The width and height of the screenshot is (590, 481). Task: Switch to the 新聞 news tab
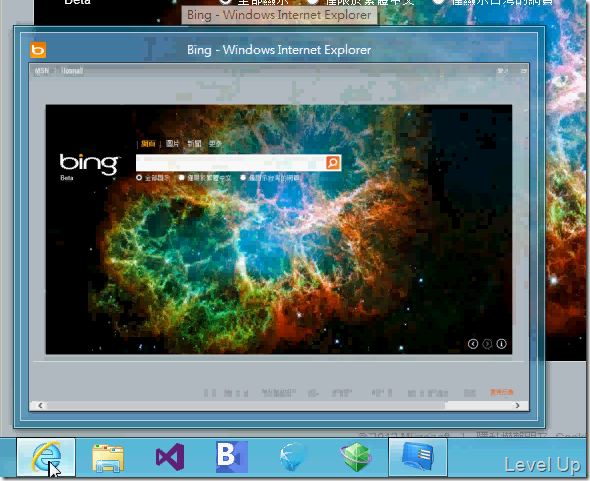click(194, 143)
